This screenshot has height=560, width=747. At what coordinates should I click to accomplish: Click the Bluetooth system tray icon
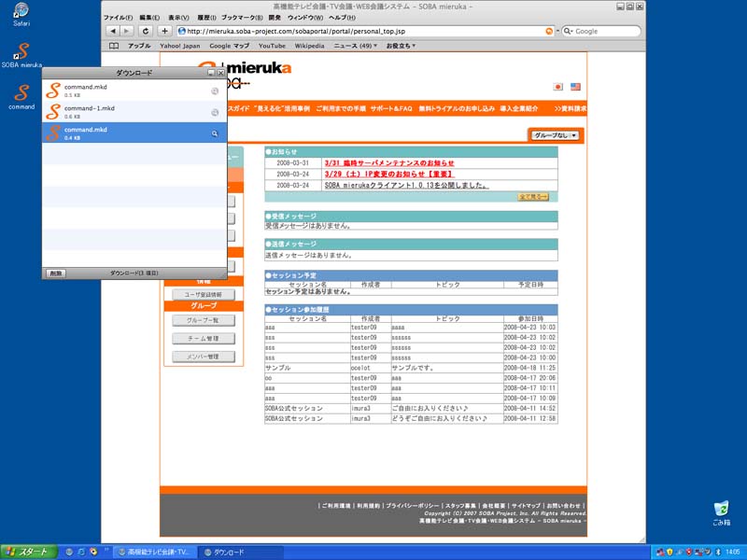pyautogui.click(x=718, y=552)
